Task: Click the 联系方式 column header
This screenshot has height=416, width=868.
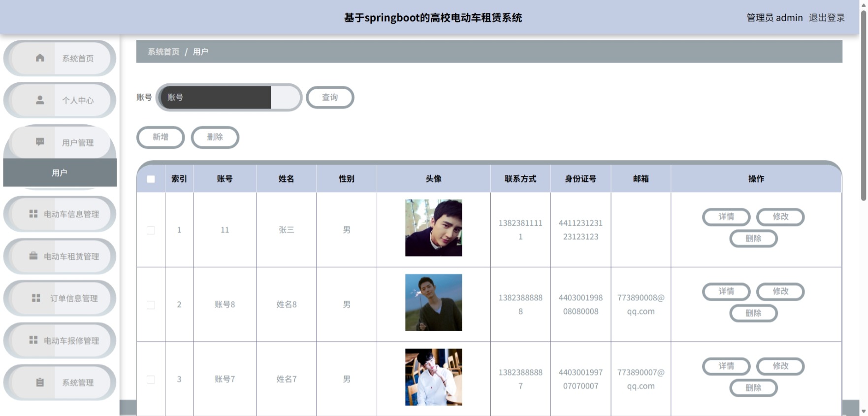Action: tap(520, 179)
